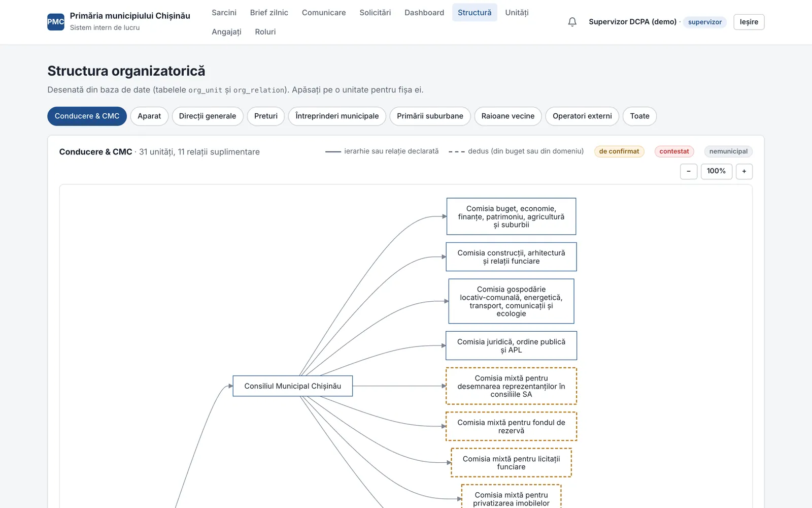
Task: Switch to Primării suburbane filter
Action: [x=430, y=116]
